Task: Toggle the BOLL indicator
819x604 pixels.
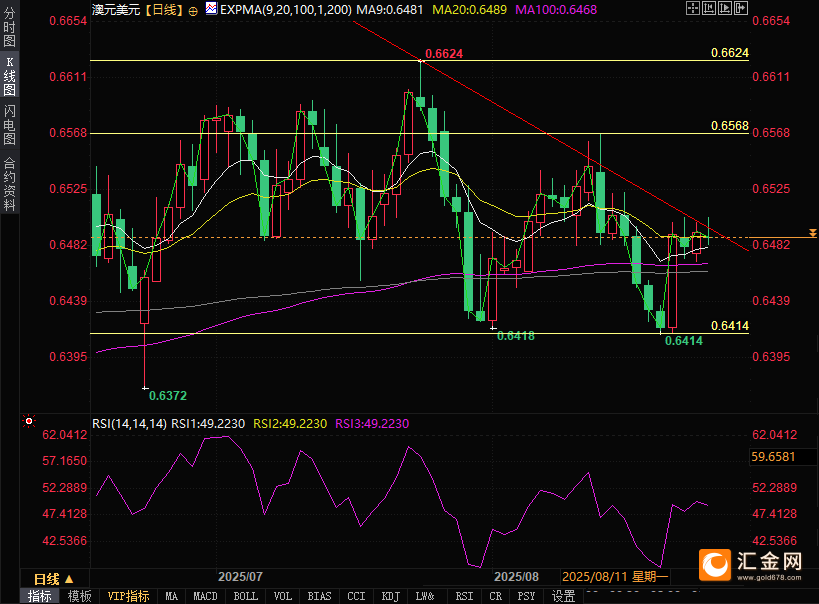Action: (x=245, y=596)
